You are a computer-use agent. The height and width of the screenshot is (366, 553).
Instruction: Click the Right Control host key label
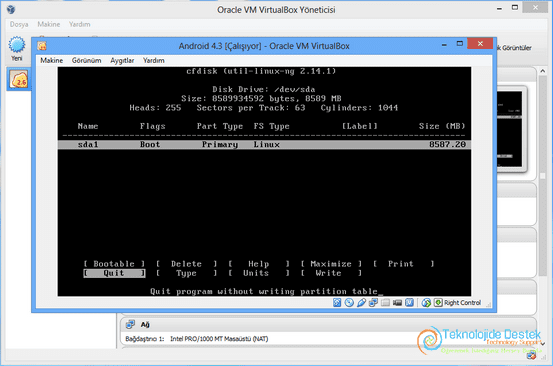(462, 303)
